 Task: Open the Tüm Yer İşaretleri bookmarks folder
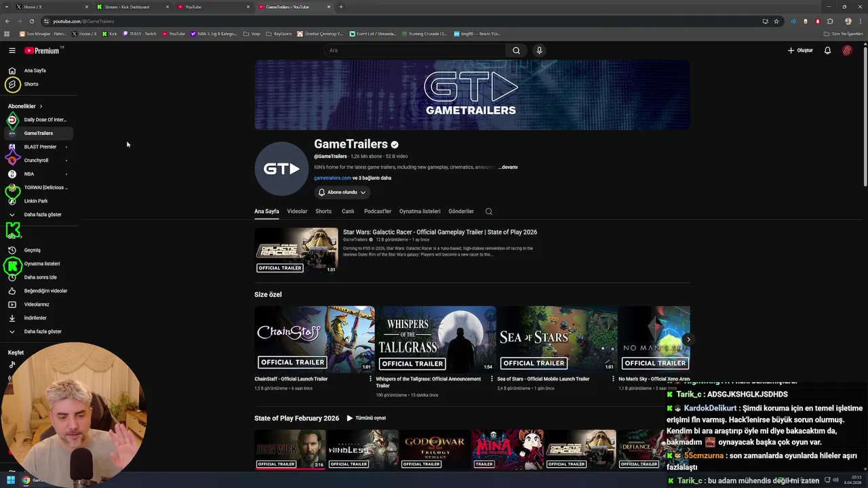point(844,33)
